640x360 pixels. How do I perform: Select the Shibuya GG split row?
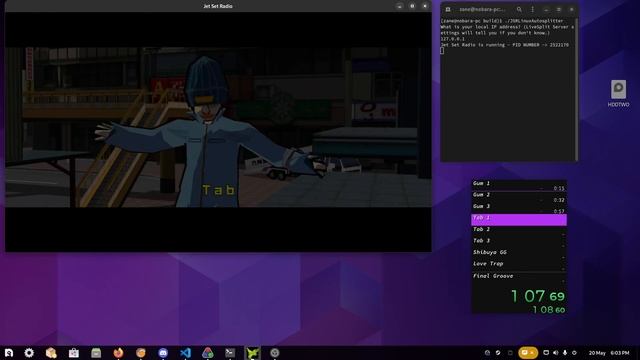[519, 254]
